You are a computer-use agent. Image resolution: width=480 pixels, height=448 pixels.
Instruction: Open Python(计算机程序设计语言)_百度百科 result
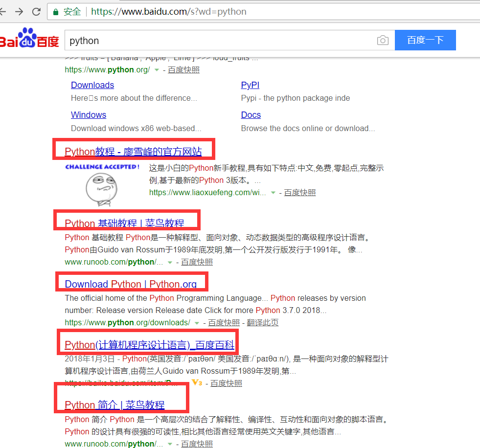pos(149,345)
